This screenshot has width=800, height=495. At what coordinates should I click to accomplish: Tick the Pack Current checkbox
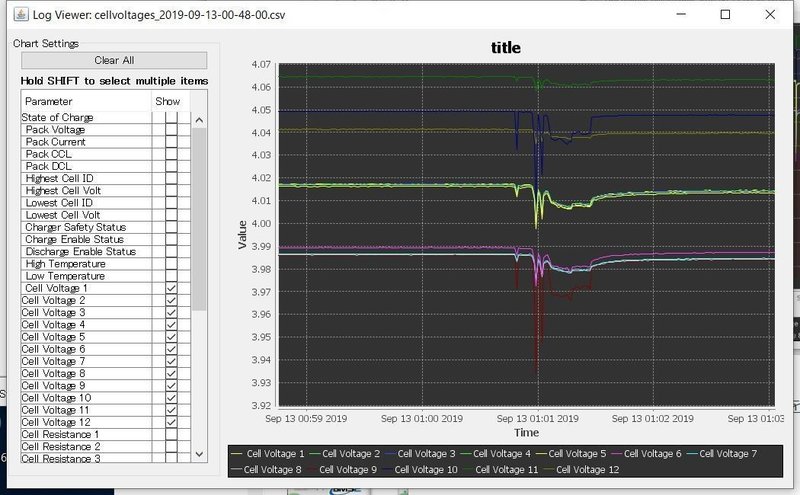171,142
